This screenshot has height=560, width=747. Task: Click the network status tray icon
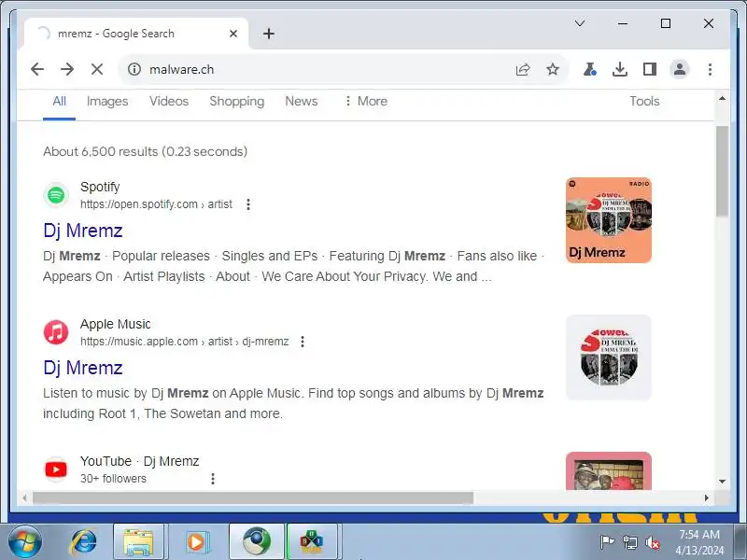tap(629, 542)
